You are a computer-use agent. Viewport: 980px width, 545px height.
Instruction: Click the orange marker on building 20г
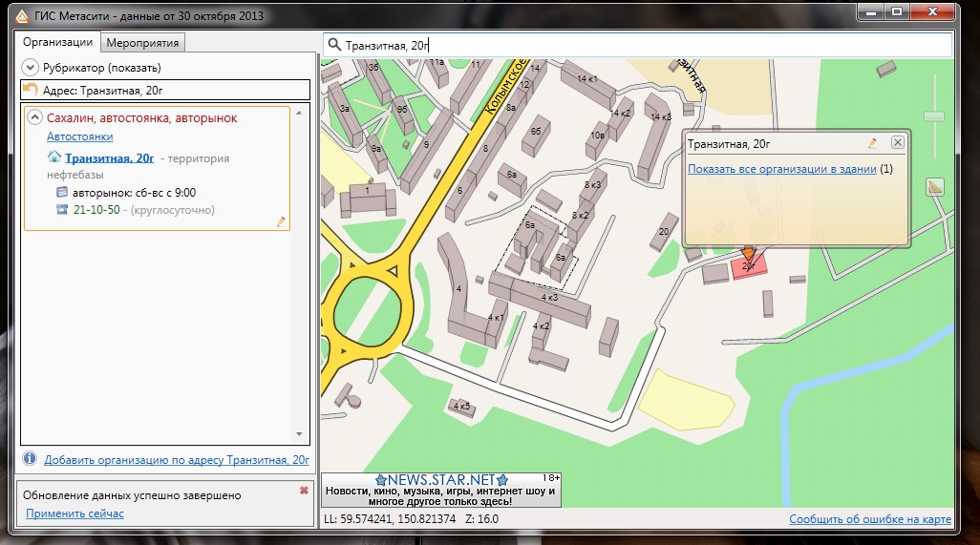coord(750,256)
